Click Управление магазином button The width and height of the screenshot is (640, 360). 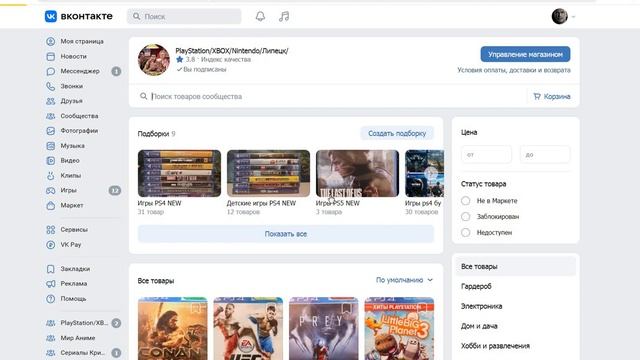point(525,54)
